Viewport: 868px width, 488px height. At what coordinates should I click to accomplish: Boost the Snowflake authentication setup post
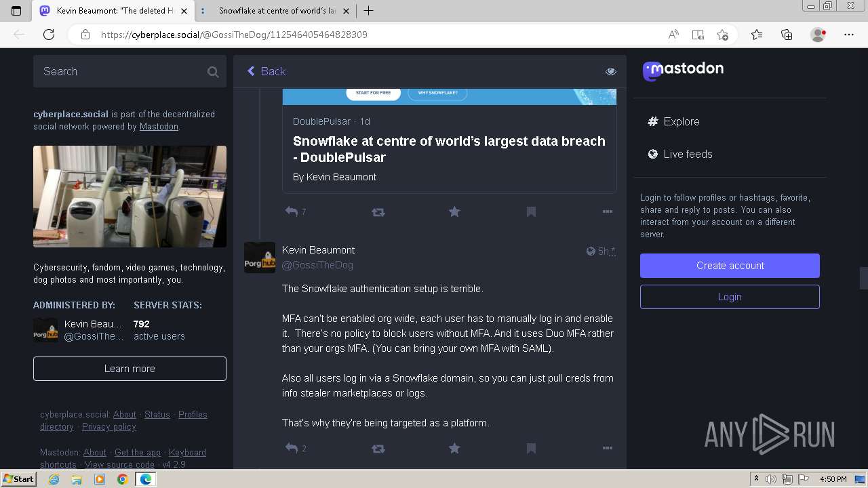tap(378, 449)
